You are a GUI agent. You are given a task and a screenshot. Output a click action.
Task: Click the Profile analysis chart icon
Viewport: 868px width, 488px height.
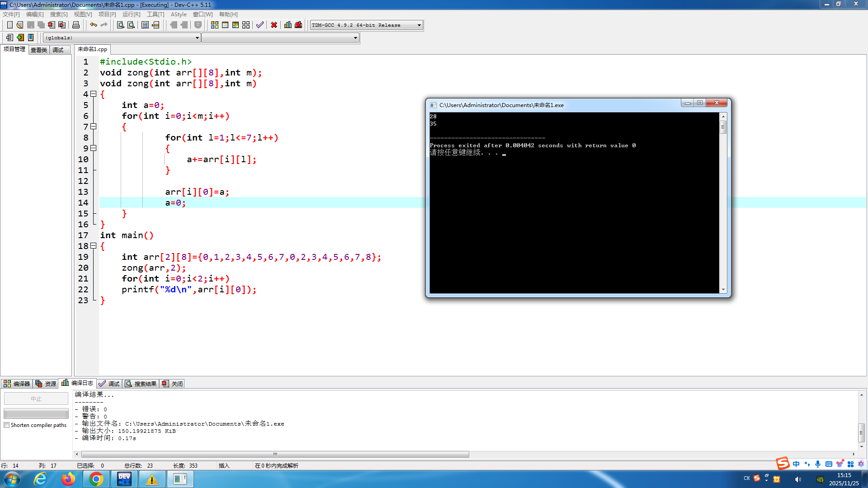[288, 25]
